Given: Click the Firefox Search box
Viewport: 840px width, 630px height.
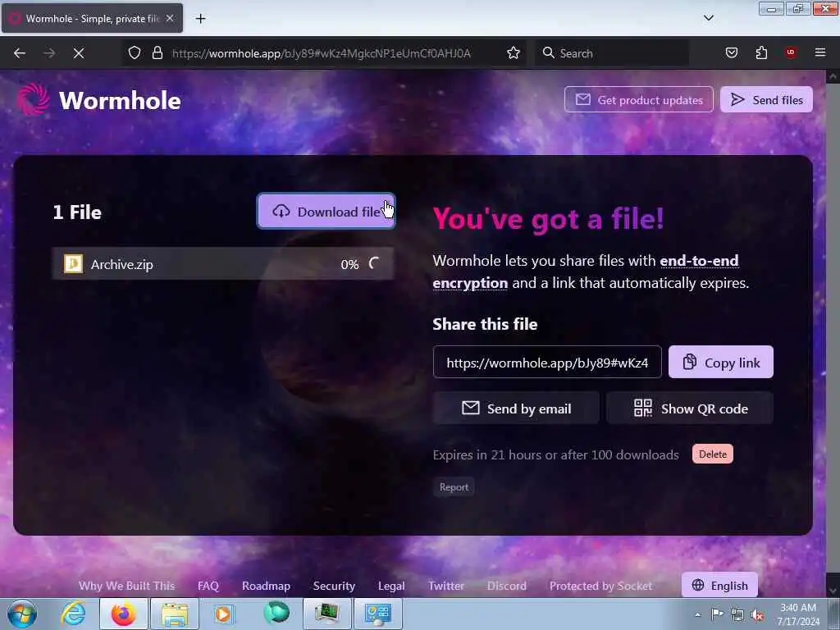Looking at the screenshot, I should point(612,53).
